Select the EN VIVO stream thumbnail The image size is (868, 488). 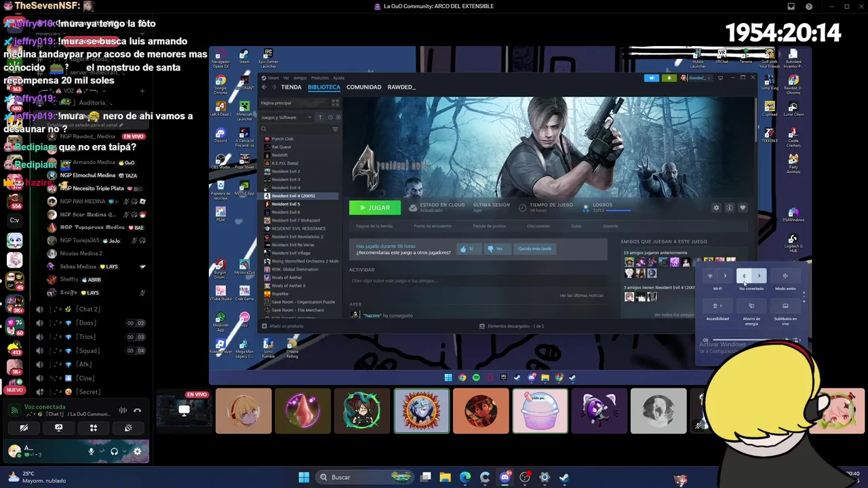click(184, 411)
